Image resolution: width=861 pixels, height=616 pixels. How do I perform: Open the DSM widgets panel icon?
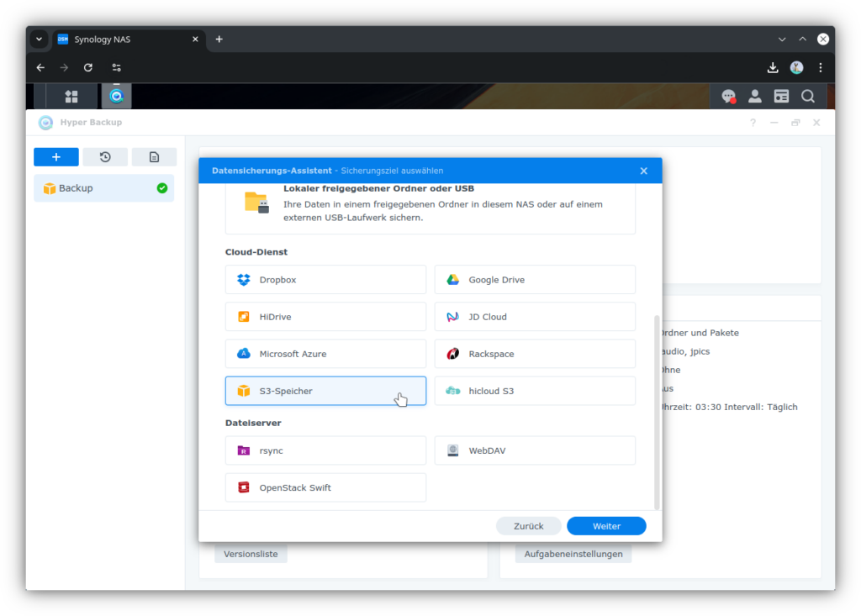(x=781, y=97)
